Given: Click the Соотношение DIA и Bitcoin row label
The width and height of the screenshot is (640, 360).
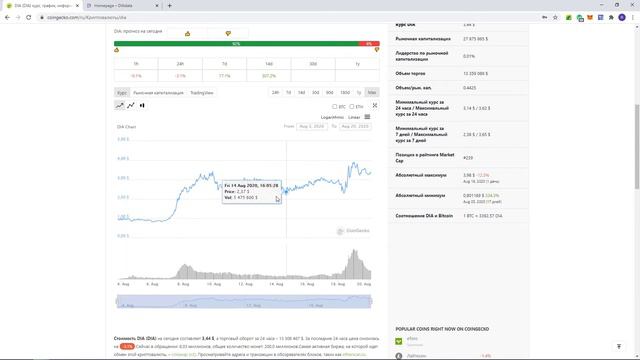Looking at the screenshot, I should tap(424, 216).
